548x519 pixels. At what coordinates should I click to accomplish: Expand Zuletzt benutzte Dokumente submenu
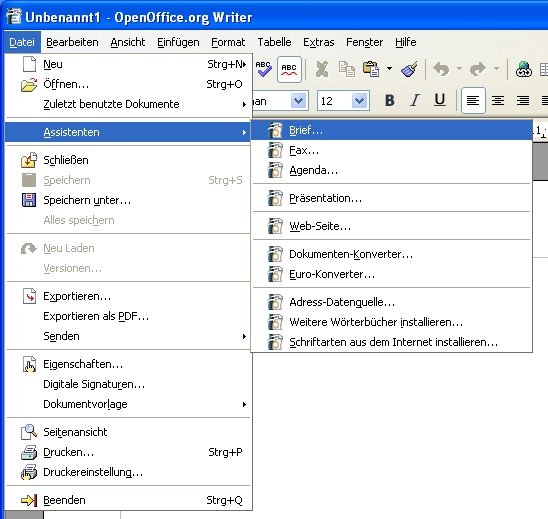[129, 104]
